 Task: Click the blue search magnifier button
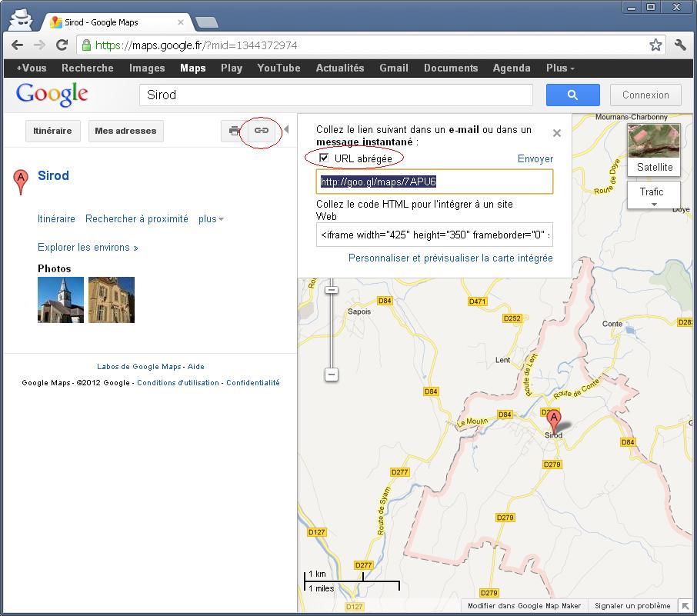pos(572,95)
